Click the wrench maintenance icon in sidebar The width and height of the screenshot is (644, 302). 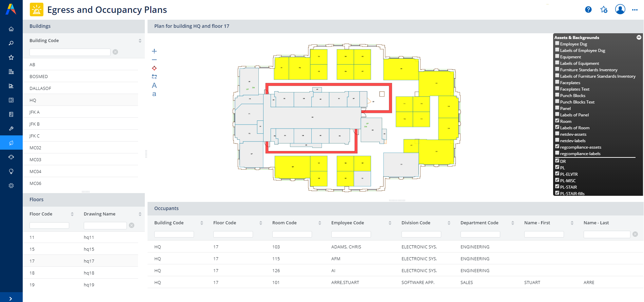click(x=11, y=129)
